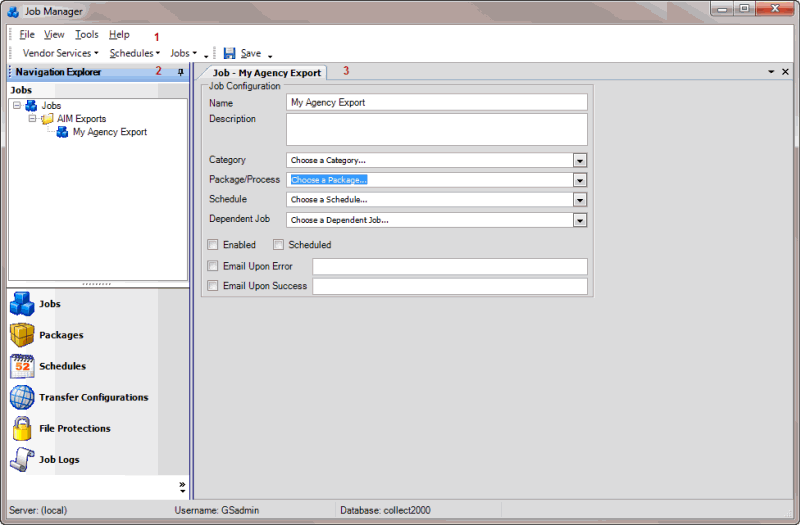The height and width of the screenshot is (525, 800).
Task: Click the Save floppy disk icon
Action: click(x=230, y=53)
